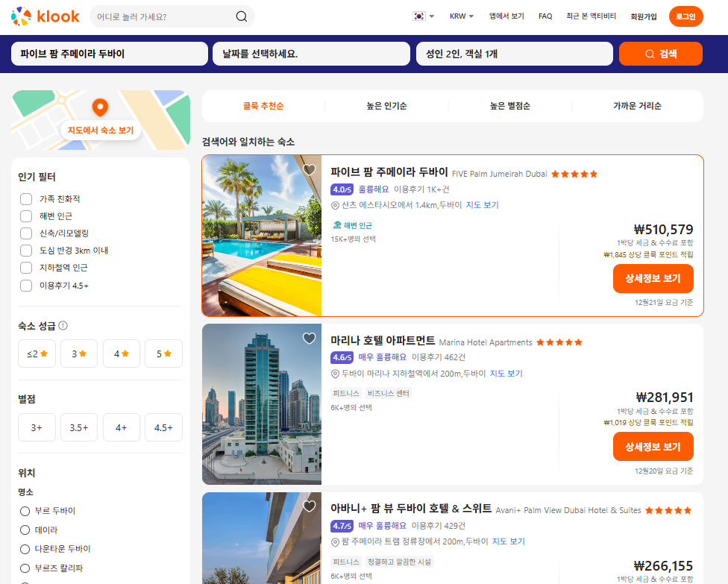Click the 회원가입 sign-up link
728x584 pixels.
[x=644, y=16]
